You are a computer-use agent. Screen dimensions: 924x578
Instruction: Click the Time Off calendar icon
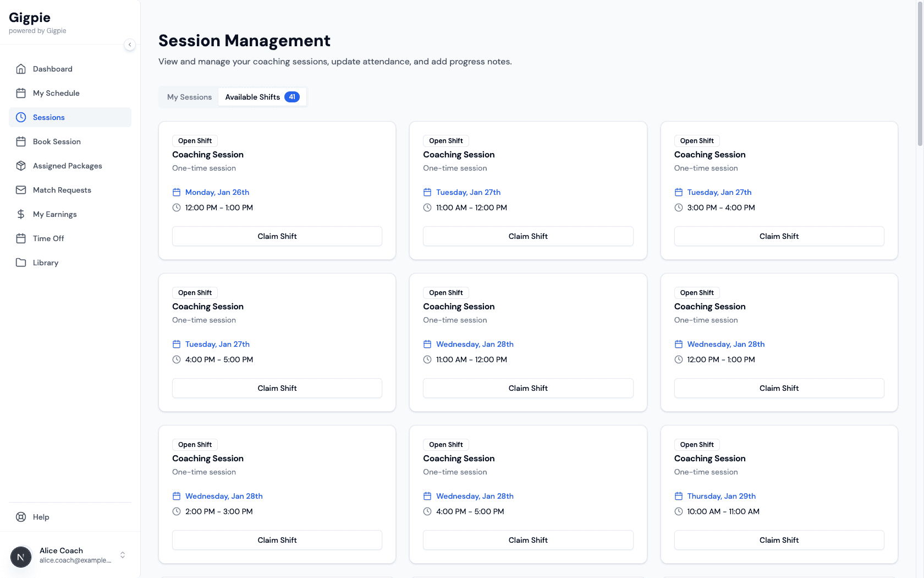21,238
